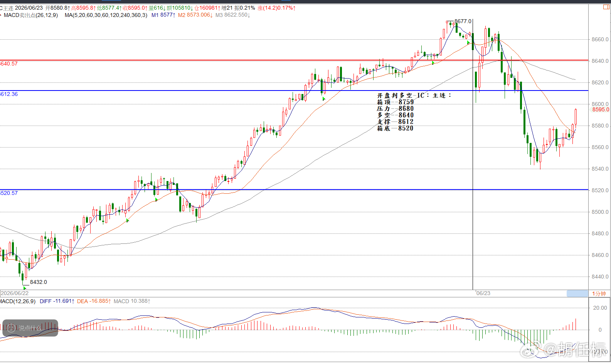Click the 8540.0 price axis label
611x364 pixels.
tap(600, 169)
